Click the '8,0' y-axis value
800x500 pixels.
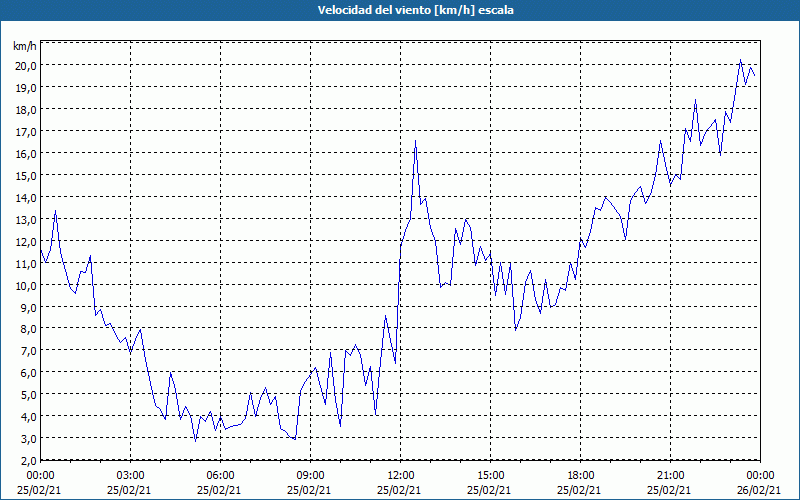click(29, 329)
